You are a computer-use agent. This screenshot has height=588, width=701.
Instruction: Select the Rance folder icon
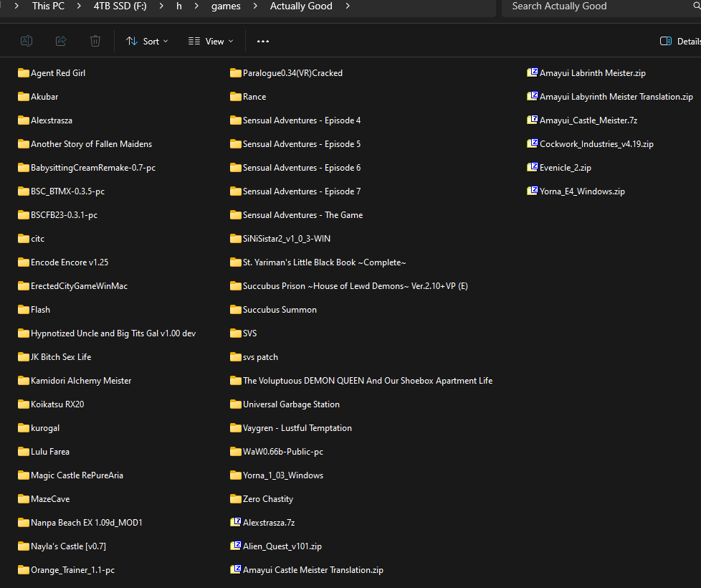pyautogui.click(x=236, y=97)
